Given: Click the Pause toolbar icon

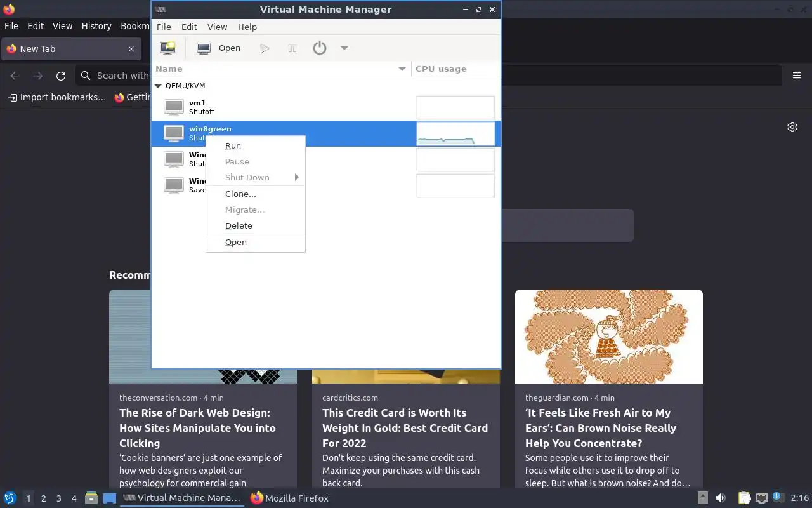Looking at the screenshot, I should (x=292, y=48).
